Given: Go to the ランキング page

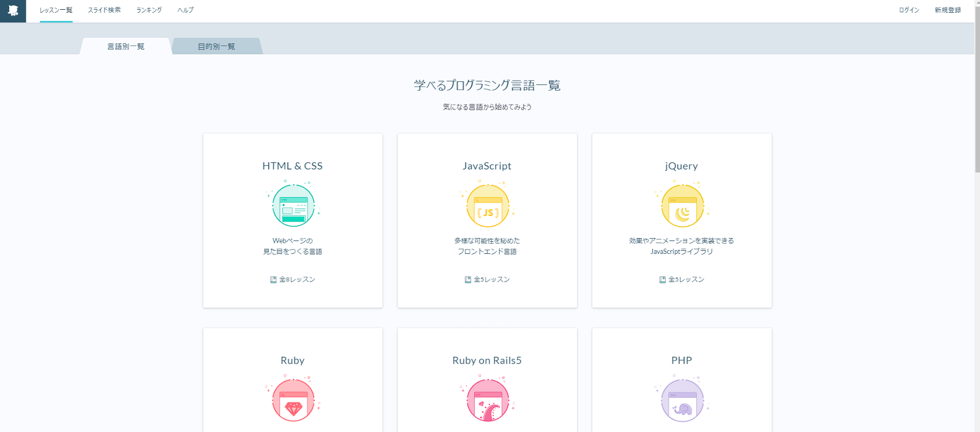Looking at the screenshot, I should pos(149,10).
